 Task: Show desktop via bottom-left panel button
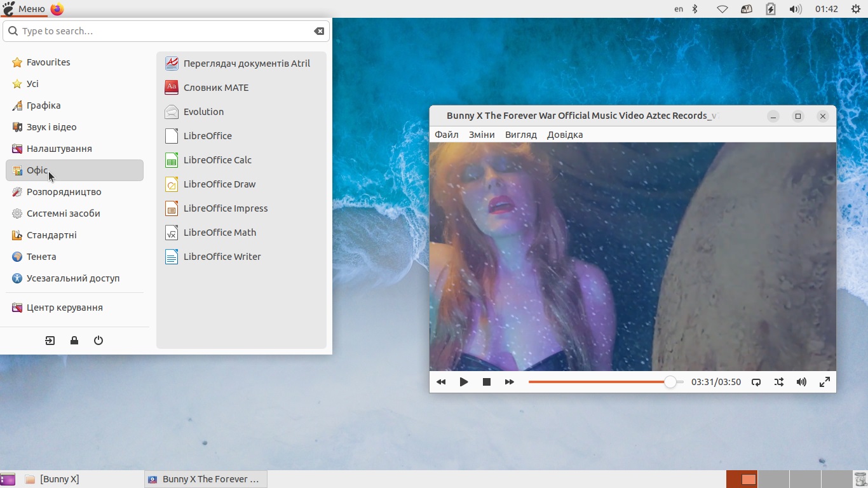click(8, 479)
